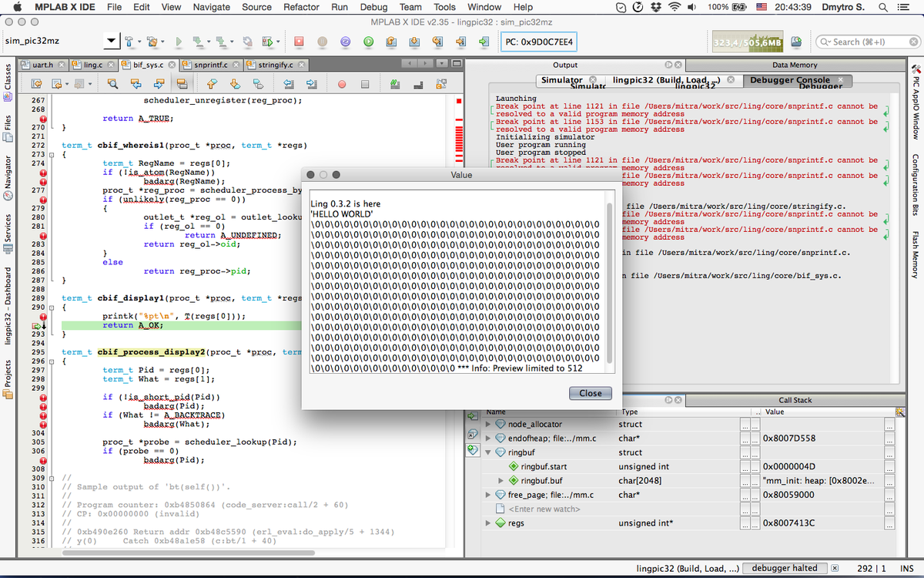
Task: Toggle Highlight Search icon in editor toolbar
Action: click(x=182, y=85)
